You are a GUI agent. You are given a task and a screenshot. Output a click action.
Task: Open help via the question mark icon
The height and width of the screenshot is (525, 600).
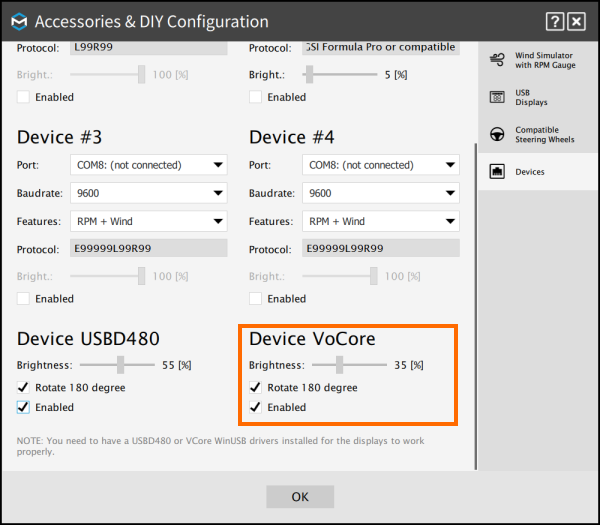pos(555,21)
